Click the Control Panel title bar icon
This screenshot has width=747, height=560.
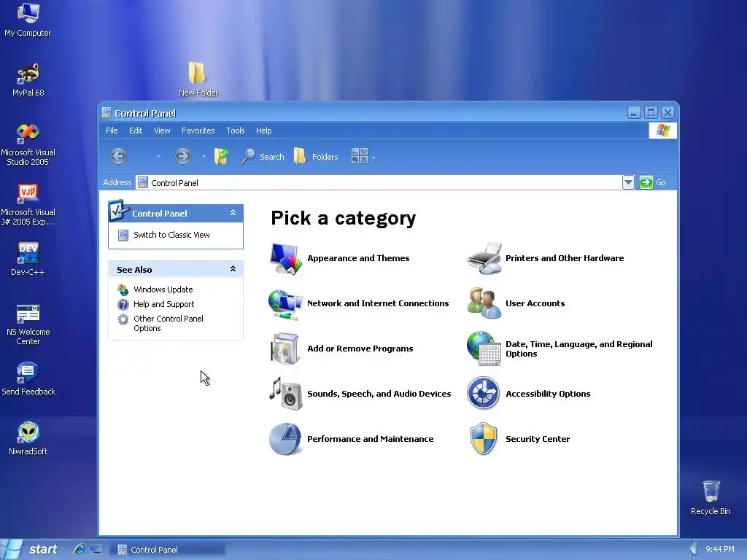107,113
